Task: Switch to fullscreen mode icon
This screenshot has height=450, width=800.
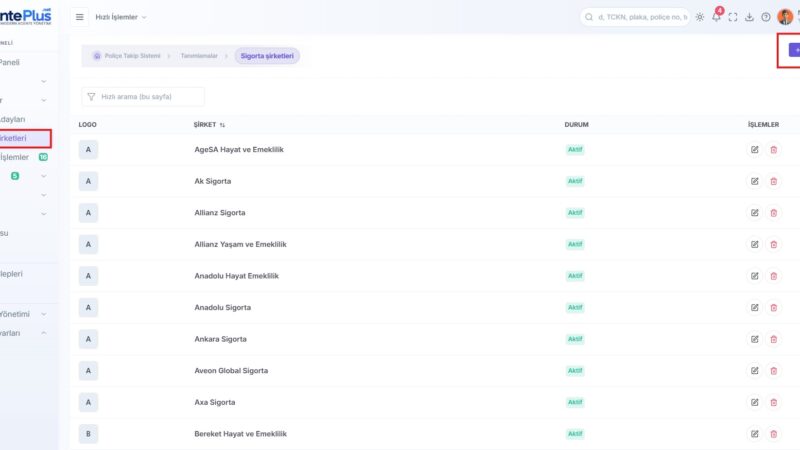Action: [x=733, y=17]
